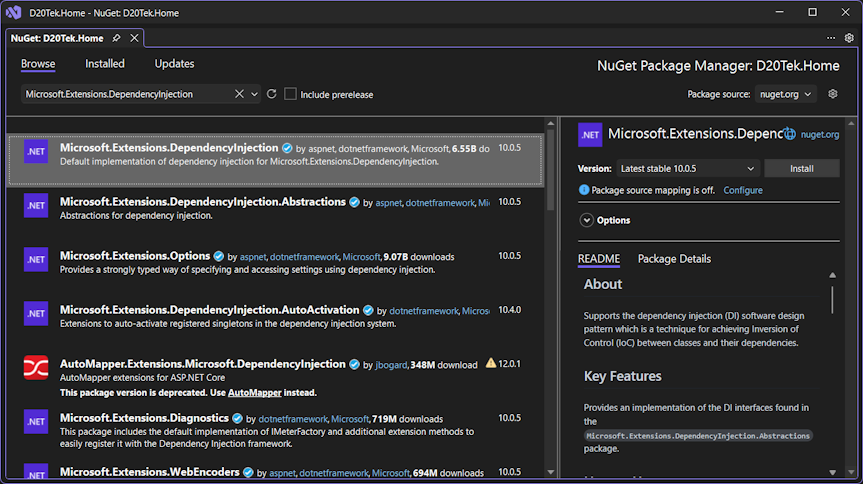Click verified badge on Microsoft.Extensions.Diagnostics

click(237, 418)
